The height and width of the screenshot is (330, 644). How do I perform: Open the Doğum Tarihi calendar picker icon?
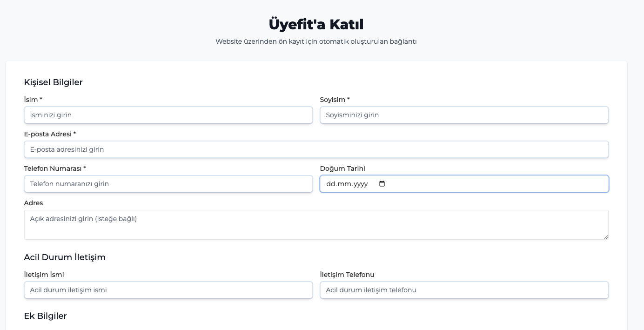[382, 184]
